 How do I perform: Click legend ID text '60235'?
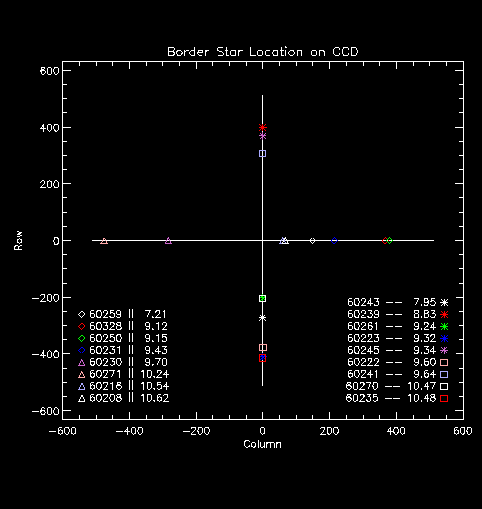[x=362, y=398]
